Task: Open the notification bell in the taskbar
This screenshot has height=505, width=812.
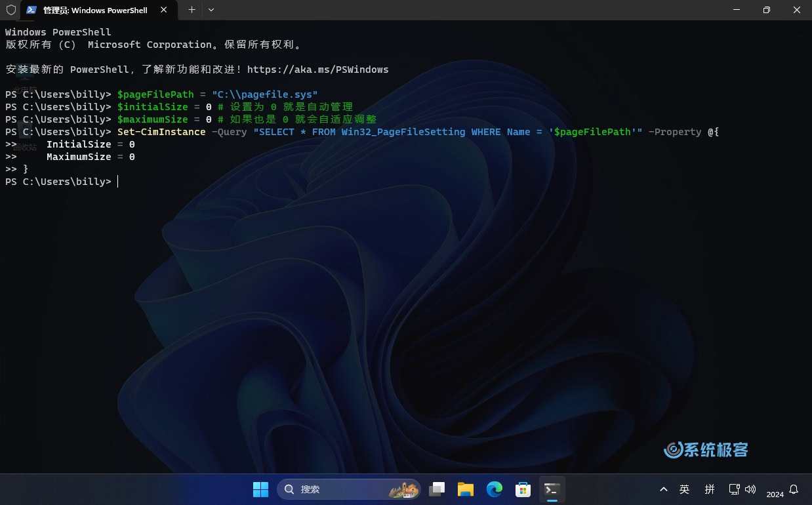Action: [794, 489]
